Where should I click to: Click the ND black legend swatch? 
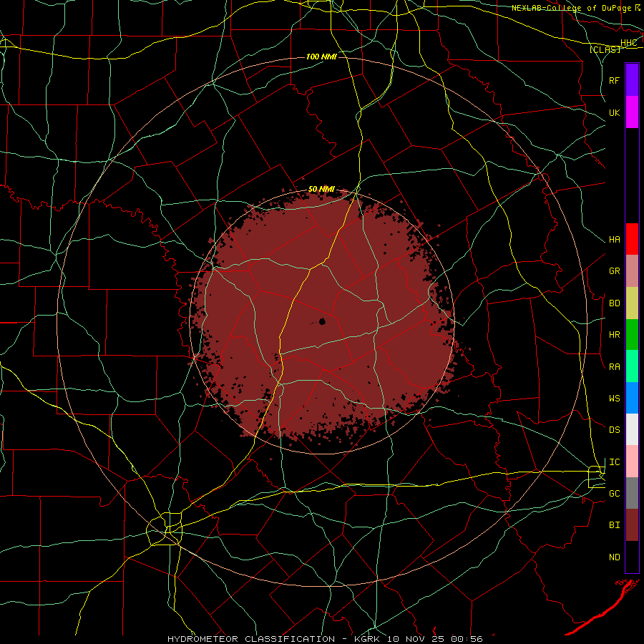pyautogui.click(x=632, y=557)
